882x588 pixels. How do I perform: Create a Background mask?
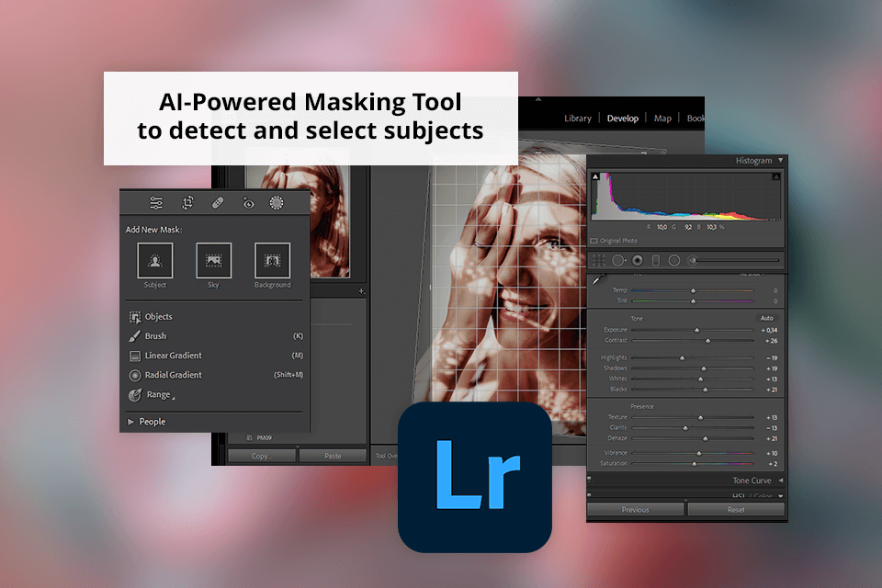(x=272, y=261)
